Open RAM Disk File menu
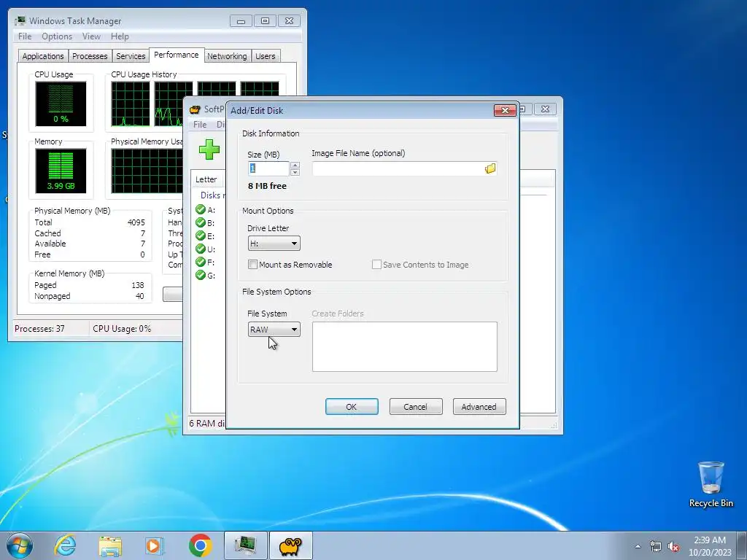This screenshot has width=747, height=560. (200, 124)
